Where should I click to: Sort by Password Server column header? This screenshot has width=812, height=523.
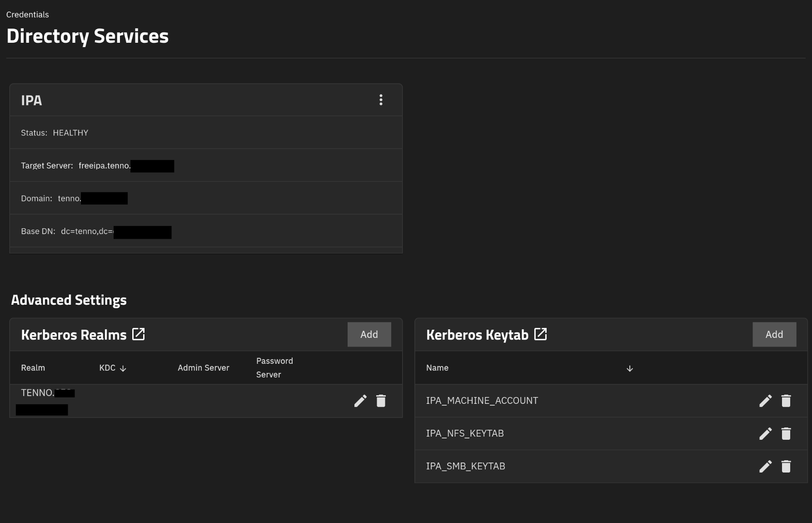(274, 367)
